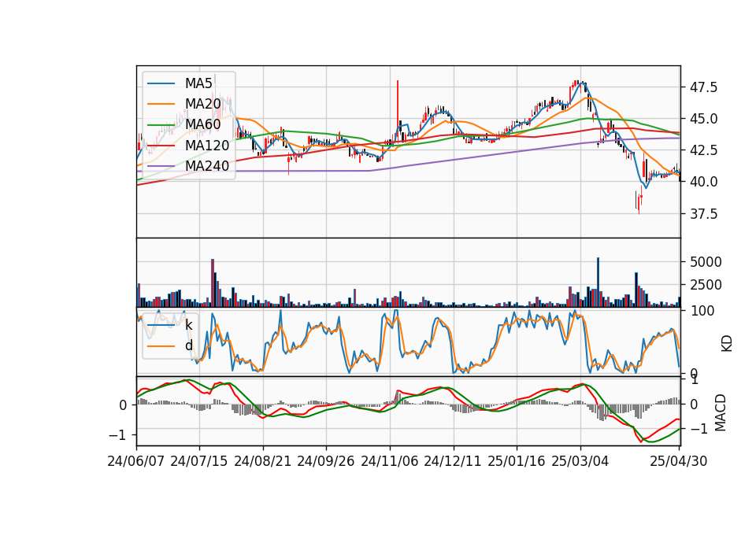Viewport: 756px width, 543px height.
Task: Click the k legend entry in KD panel
Action: (x=188, y=325)
